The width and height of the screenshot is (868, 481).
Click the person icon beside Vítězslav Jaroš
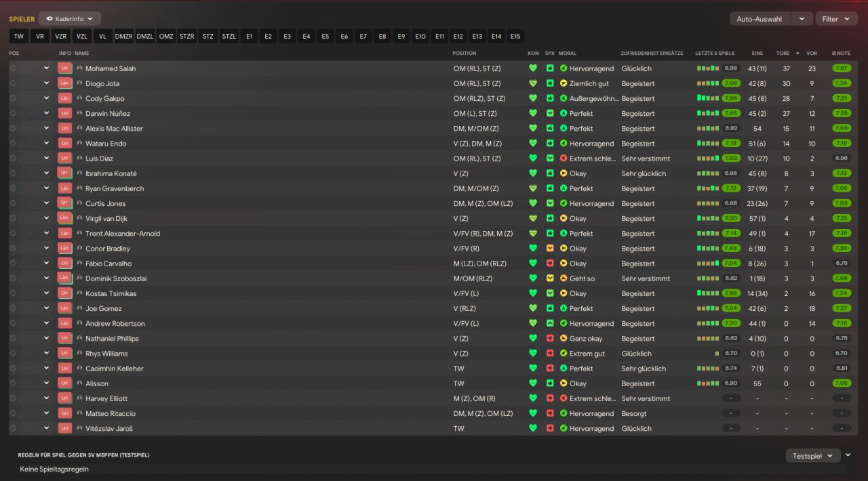(x=79, y=428)
